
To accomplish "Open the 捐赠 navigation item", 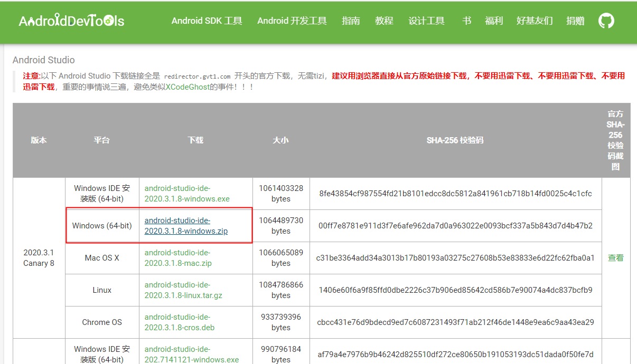I will (575, 21).
